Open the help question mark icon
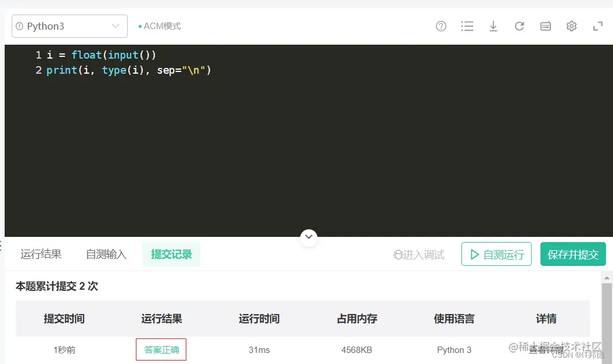The image size is (613, 364). coord(441,26)
